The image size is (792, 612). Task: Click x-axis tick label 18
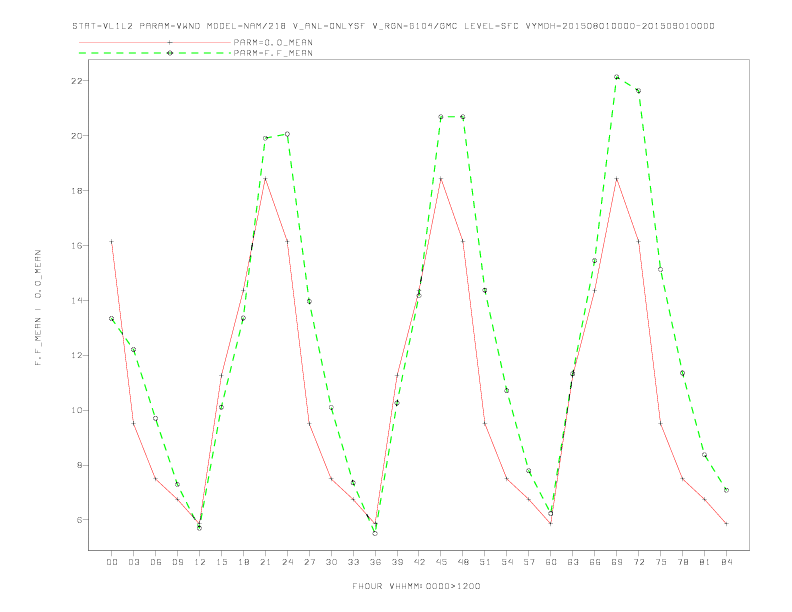tap(243, 562)
